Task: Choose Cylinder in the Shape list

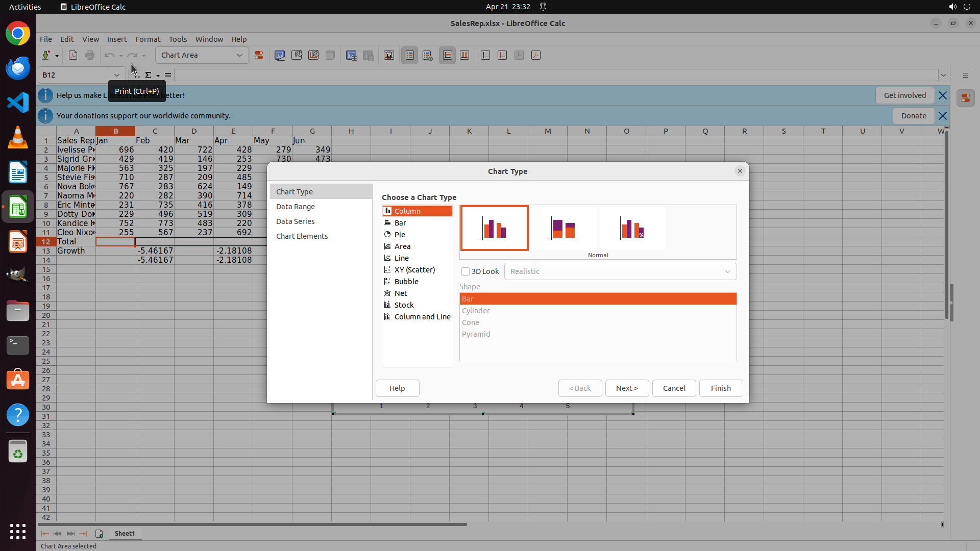Action: [476, 311]
